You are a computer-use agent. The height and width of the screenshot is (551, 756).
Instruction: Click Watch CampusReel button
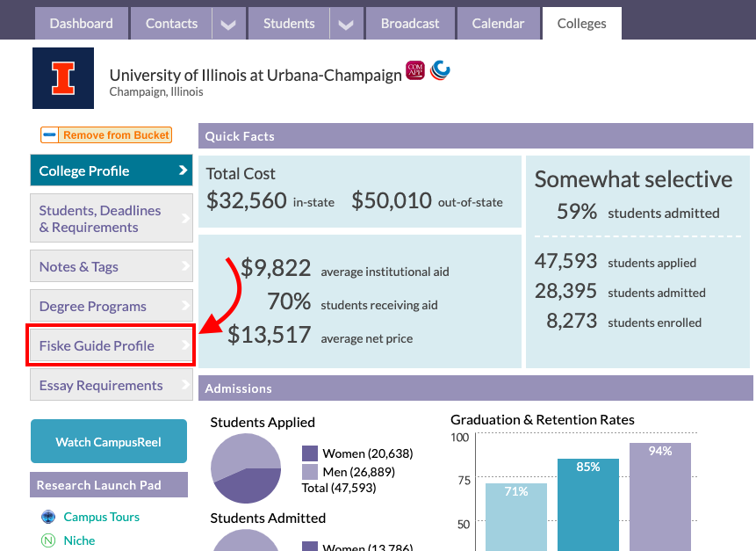(109, 441)
